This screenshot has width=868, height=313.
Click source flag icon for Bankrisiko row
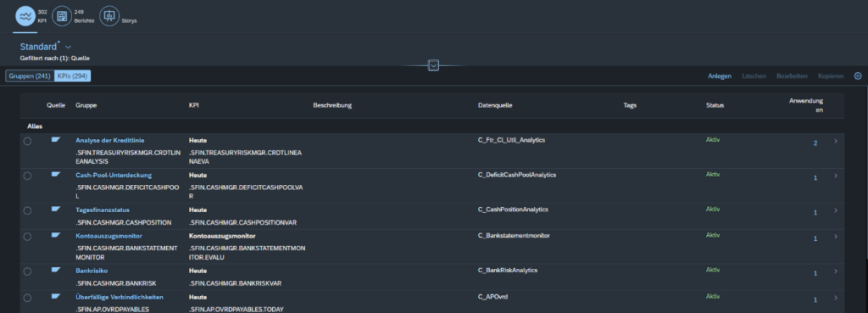point(55,270)
